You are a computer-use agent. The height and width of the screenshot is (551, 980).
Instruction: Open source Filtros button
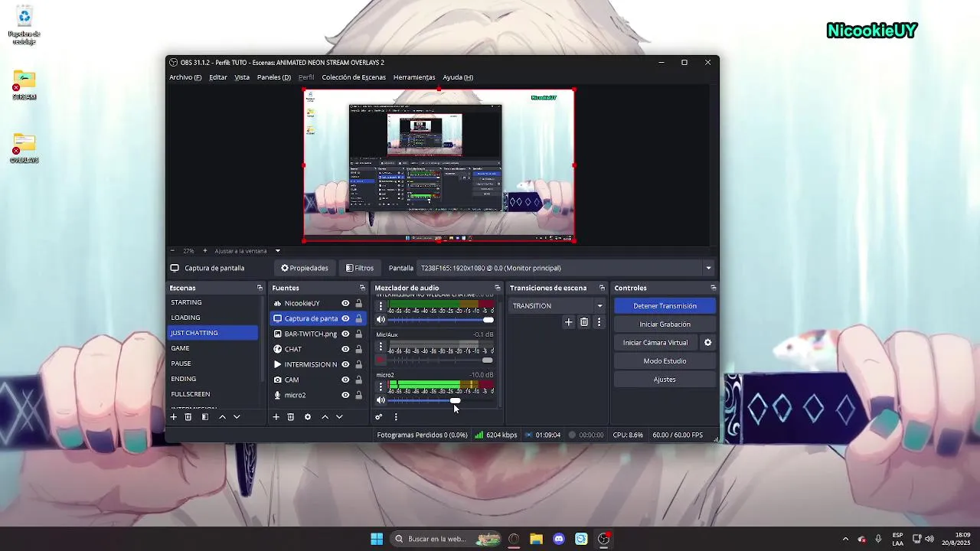click(360, 269)
